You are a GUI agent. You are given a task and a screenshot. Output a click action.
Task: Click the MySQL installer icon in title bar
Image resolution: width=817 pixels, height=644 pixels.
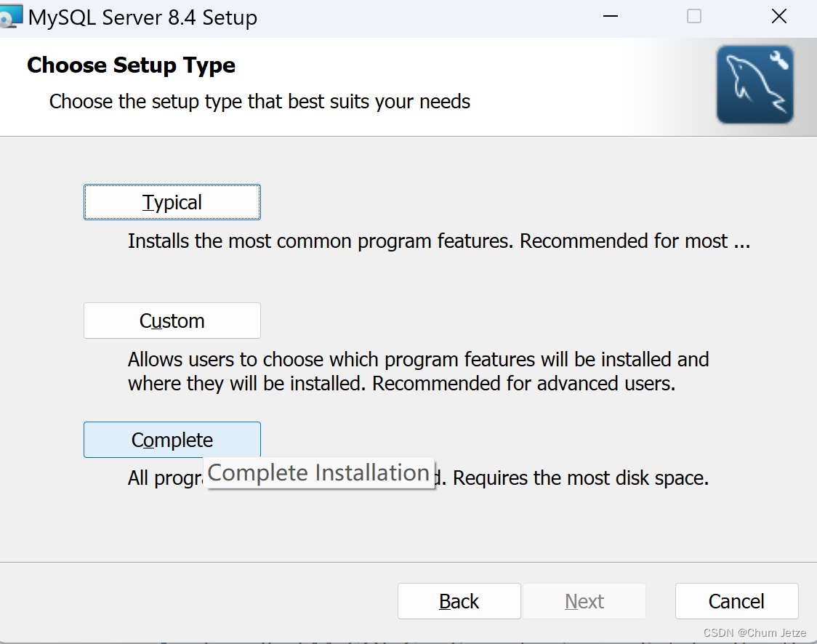[11, 16]
